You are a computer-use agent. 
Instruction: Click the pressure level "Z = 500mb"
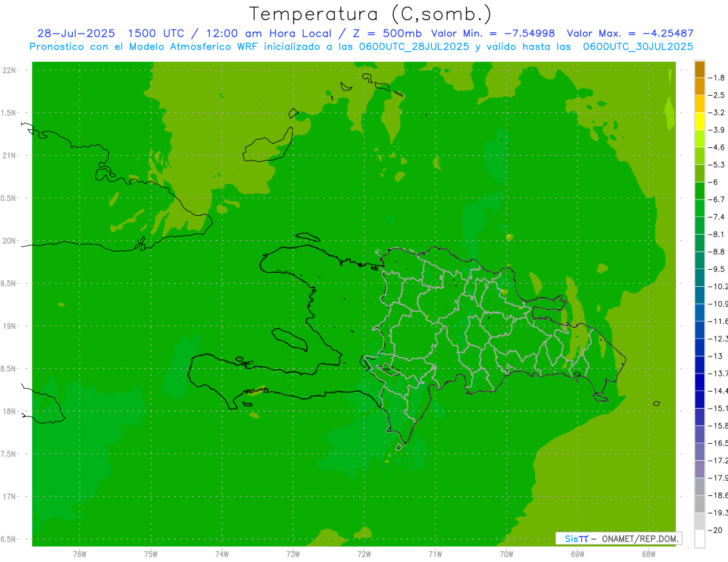(388, 33)
